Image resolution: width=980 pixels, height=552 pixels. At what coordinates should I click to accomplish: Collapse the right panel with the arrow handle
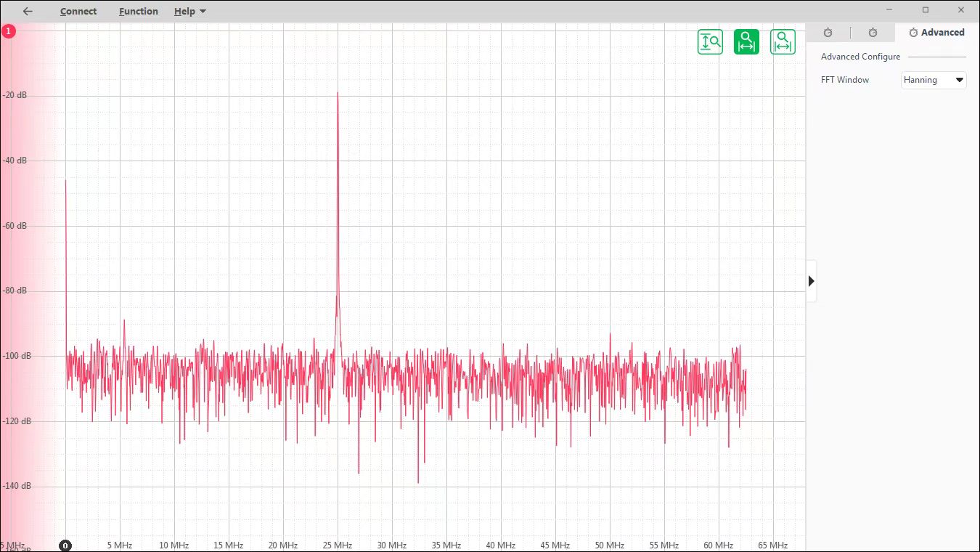click(x=812, y=281)
